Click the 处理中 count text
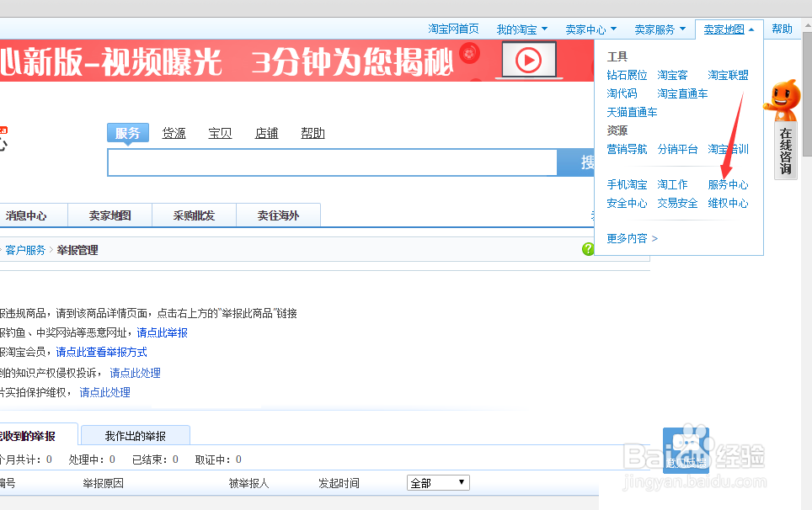812x510 pixels. click(x=92, y=460)
